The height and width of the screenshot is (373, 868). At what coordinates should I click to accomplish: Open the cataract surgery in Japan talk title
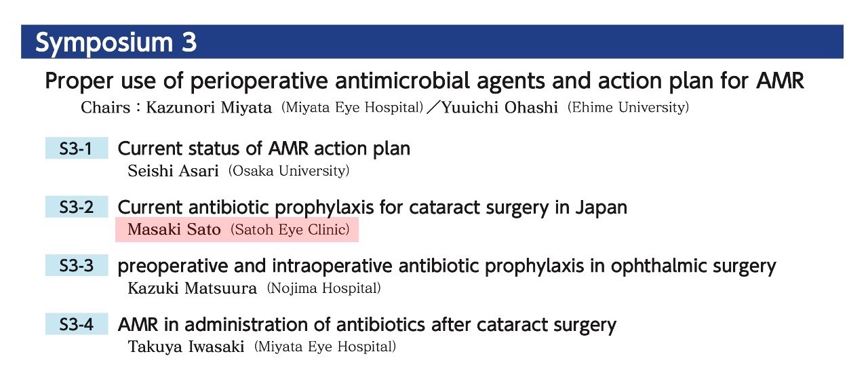(x=372, y=208)
